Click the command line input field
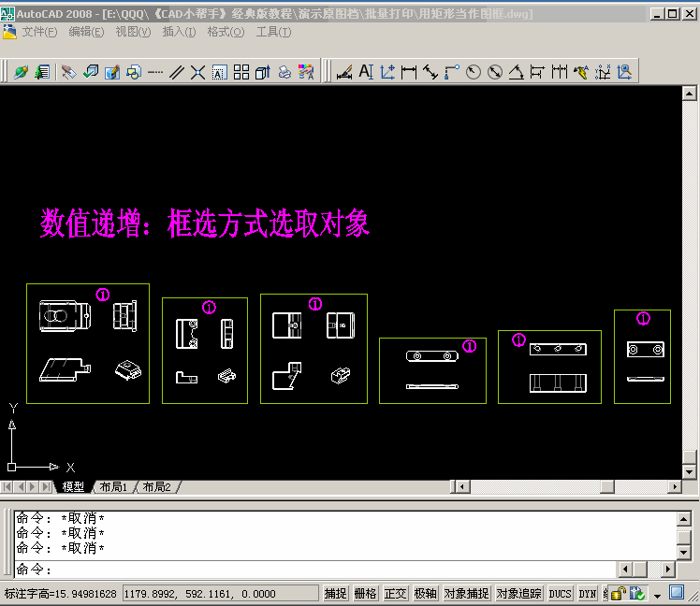 [x=315, y=570]
